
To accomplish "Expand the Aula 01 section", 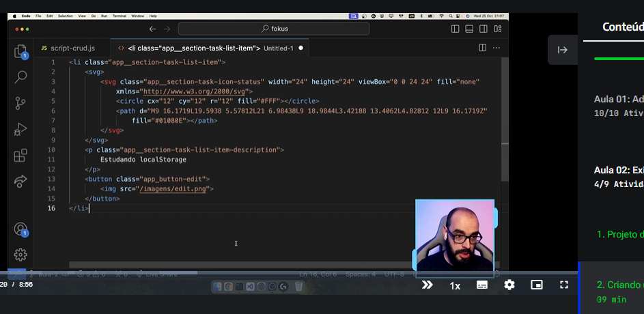I will click(x=619, y=106).
